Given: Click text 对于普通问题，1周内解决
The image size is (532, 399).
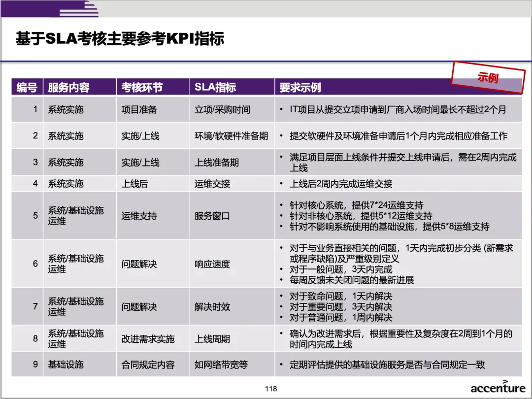Looking at the screenshot, I should pos(341,318).
